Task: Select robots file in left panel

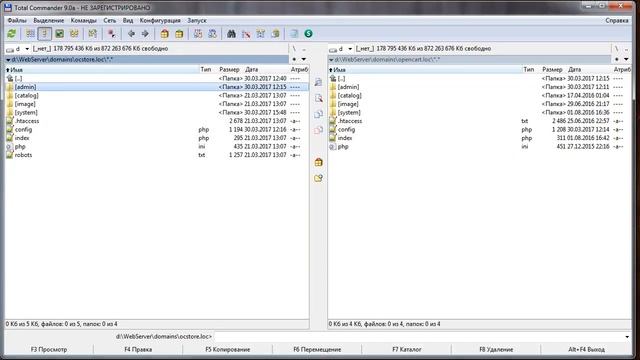Action: click(x=157, y=155)
